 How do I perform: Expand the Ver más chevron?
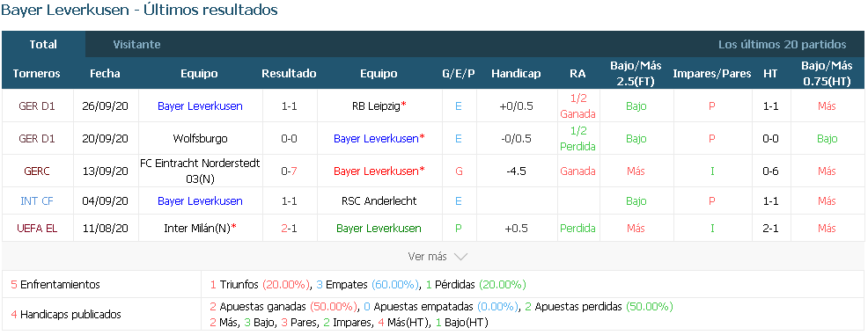[460, 257]
